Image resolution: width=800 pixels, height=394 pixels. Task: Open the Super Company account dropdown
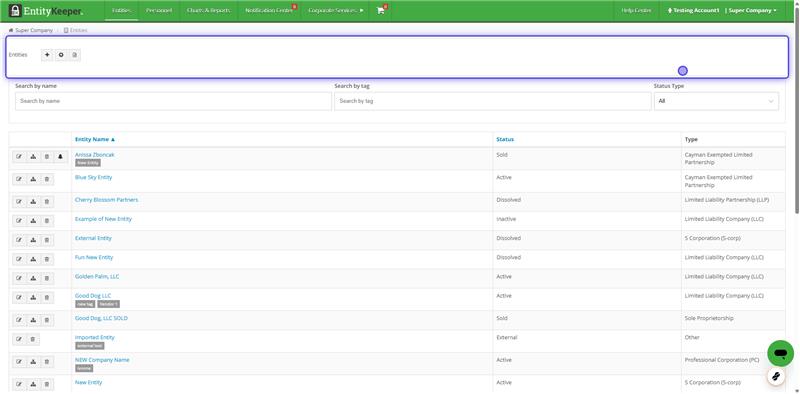[x=753, y=11]
